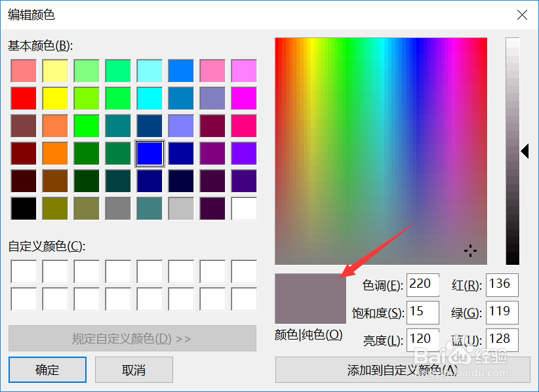Click the 蓝 value field
This screenshot has width=539, height=392.
502,340
